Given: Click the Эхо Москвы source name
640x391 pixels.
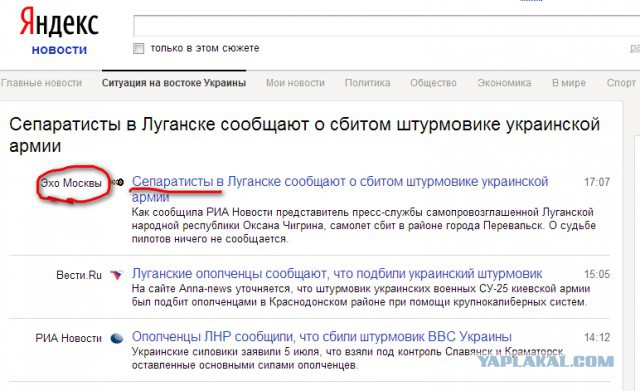Looking at the screenshot, I should click(x=71, y=183).
